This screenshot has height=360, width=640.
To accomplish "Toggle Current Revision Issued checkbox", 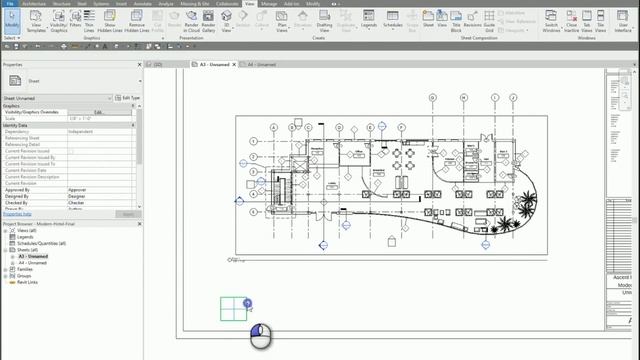I will tap(71, 151).
